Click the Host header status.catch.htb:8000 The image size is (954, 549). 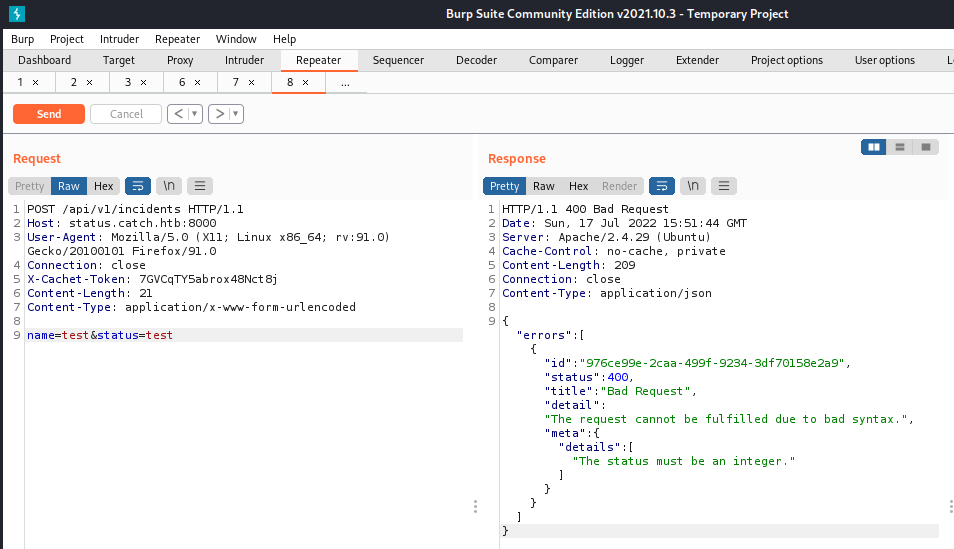pyautogui.click(x=122, y=223)
